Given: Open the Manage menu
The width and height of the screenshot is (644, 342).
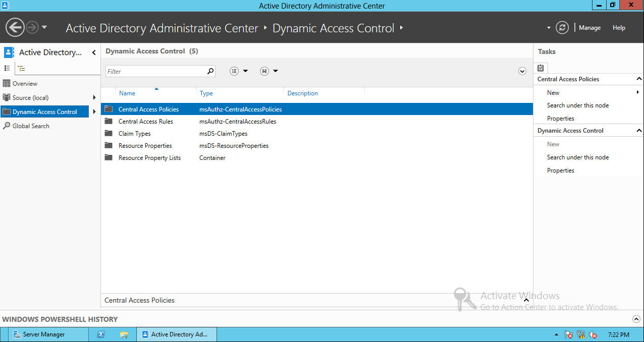Looking at the screenshot, I should click(589, 28).
